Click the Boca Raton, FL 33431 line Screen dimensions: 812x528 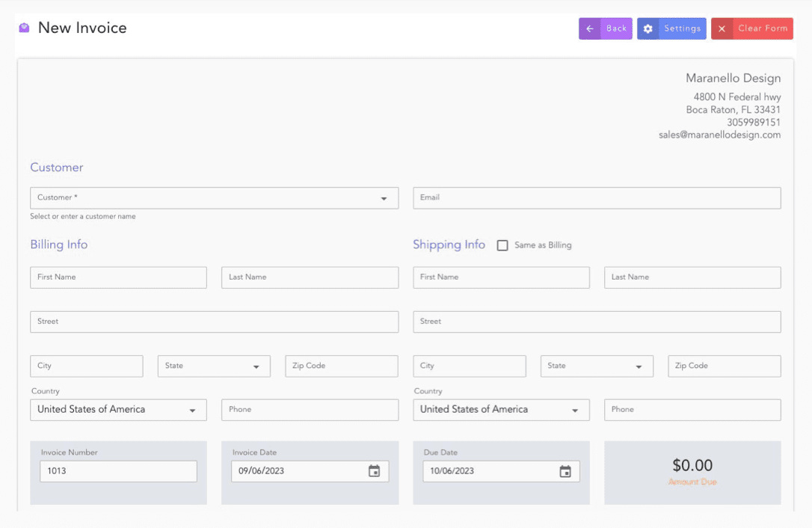point(733,110)
